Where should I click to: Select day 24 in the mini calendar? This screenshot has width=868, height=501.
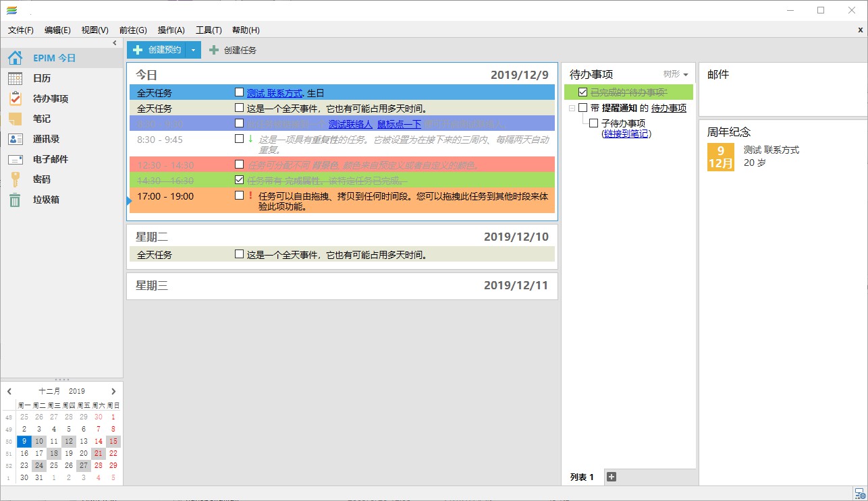coord(39,465)
